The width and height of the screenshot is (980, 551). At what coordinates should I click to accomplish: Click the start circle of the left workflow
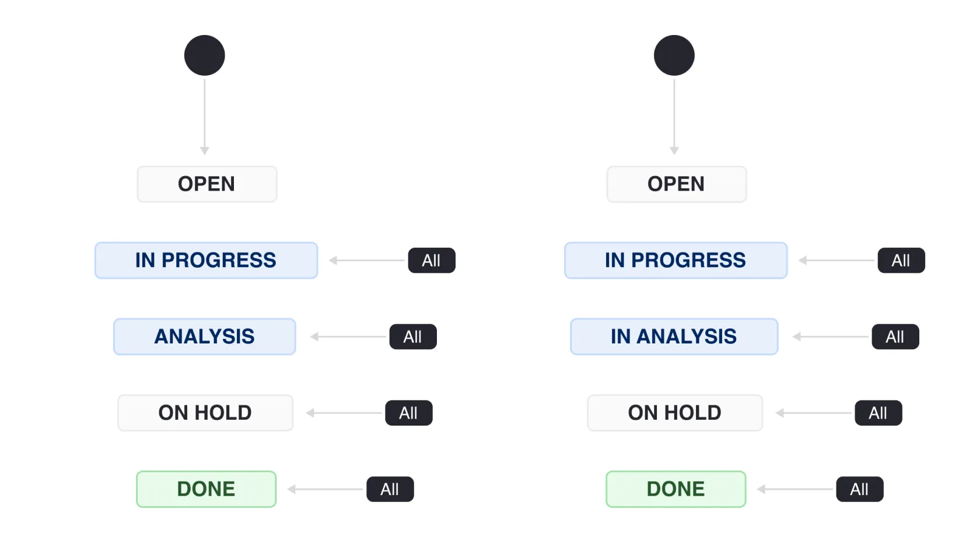[205, 55]
